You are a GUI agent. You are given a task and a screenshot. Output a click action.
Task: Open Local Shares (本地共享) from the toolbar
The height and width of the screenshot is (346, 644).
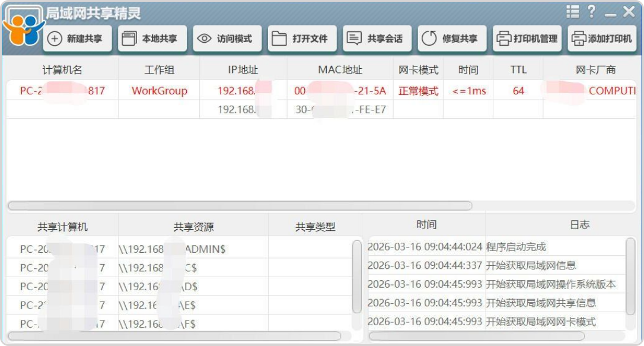152,39
